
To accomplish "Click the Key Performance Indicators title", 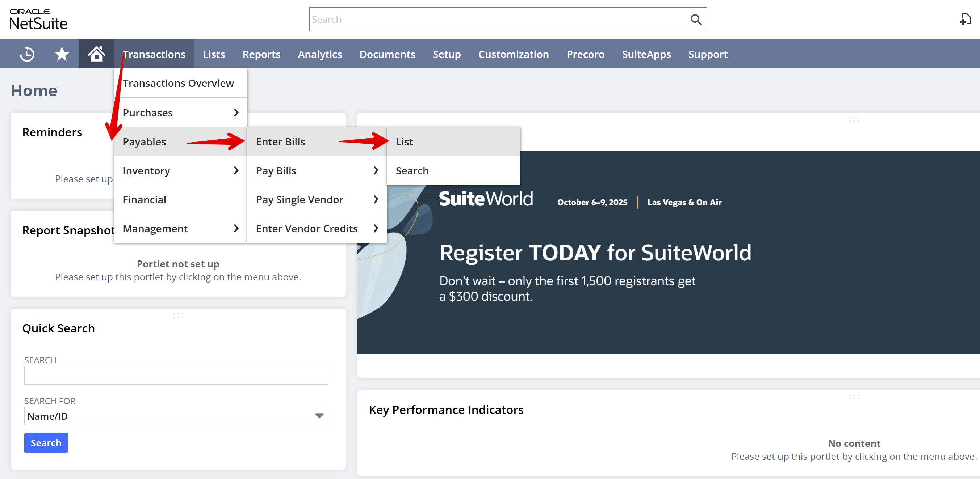I will coord(446,410).
